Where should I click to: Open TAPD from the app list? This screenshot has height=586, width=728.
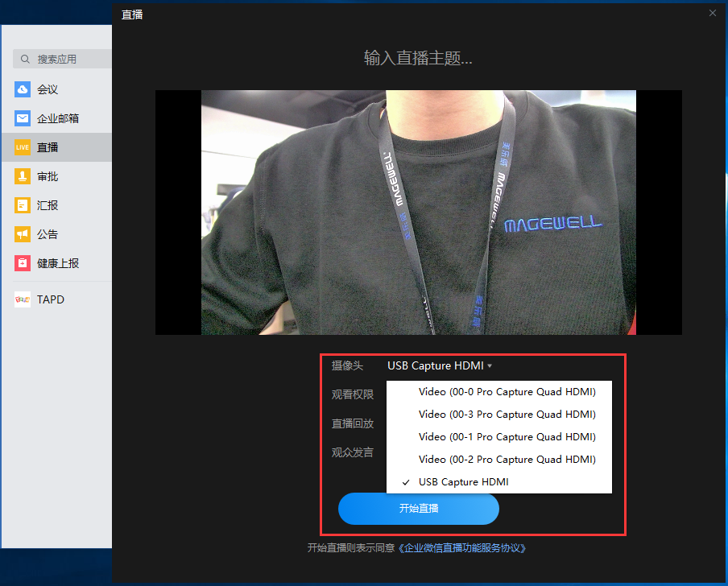56,299
